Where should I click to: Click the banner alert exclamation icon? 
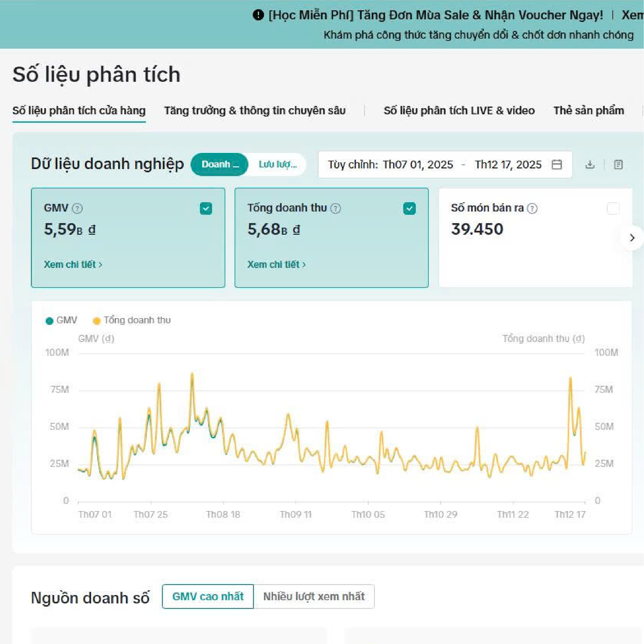pos(258,15)
